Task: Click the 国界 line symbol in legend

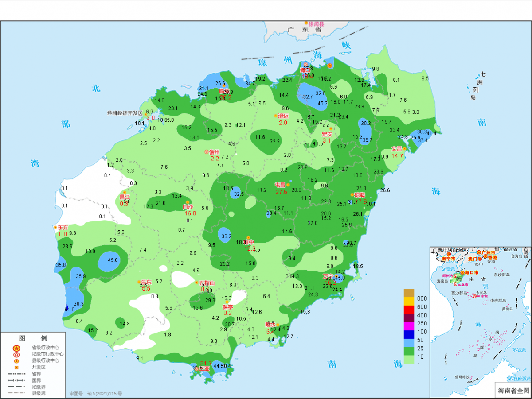Action: [16, 380]
